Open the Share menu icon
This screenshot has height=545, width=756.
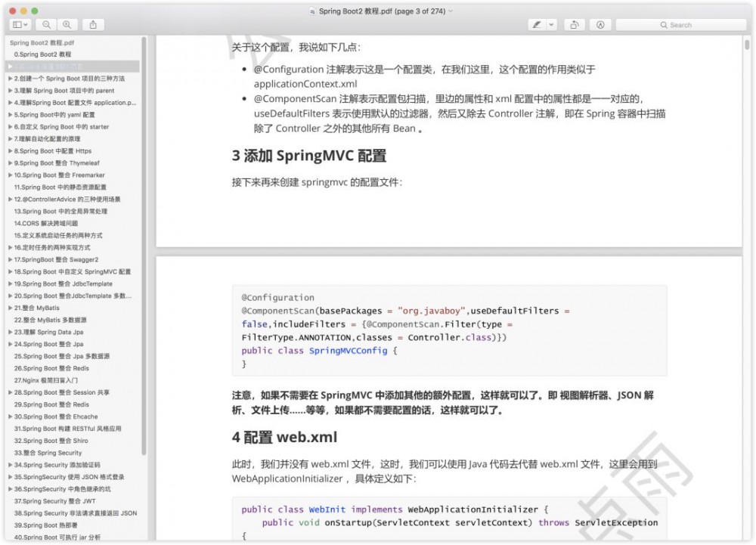[92, 24]
